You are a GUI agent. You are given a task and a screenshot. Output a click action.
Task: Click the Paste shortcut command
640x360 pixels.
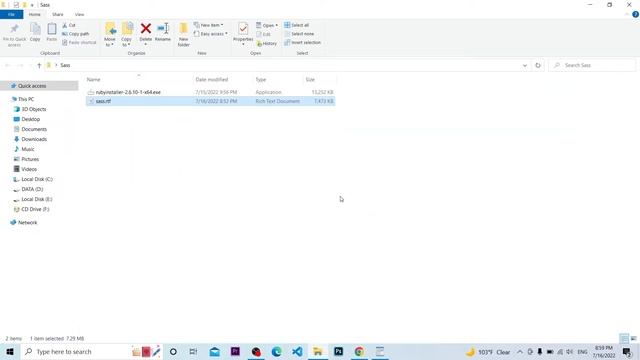[79, 42]
